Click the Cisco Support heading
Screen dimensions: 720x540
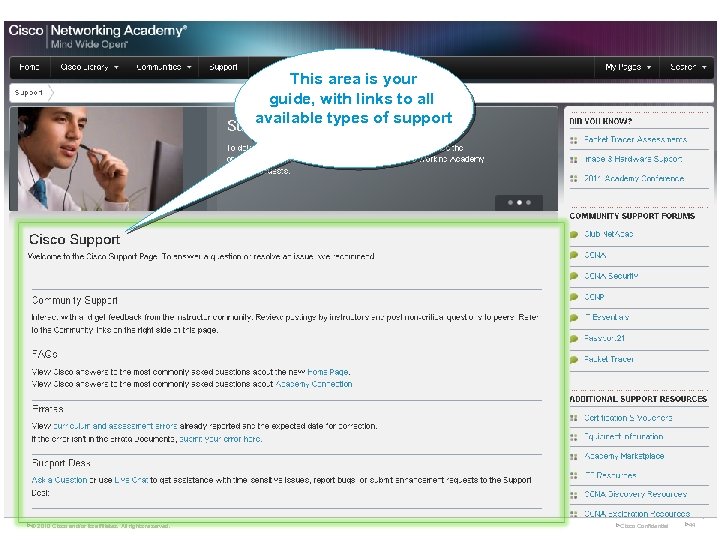74,239
